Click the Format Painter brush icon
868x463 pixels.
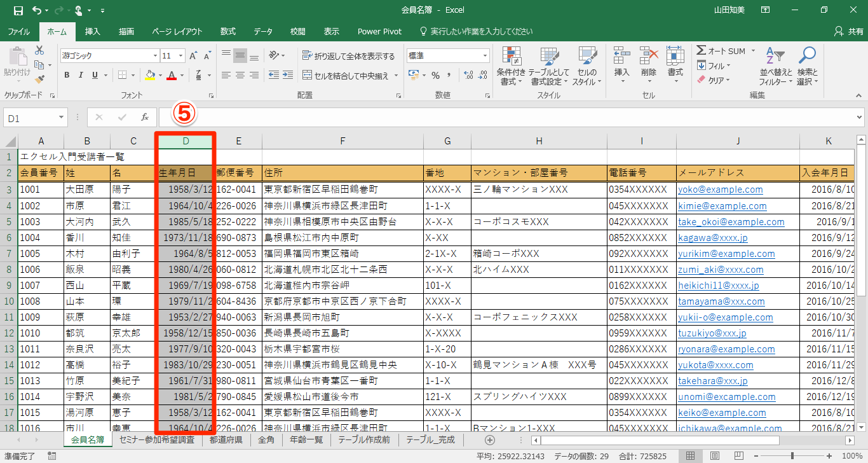click(x=39, y=79)
